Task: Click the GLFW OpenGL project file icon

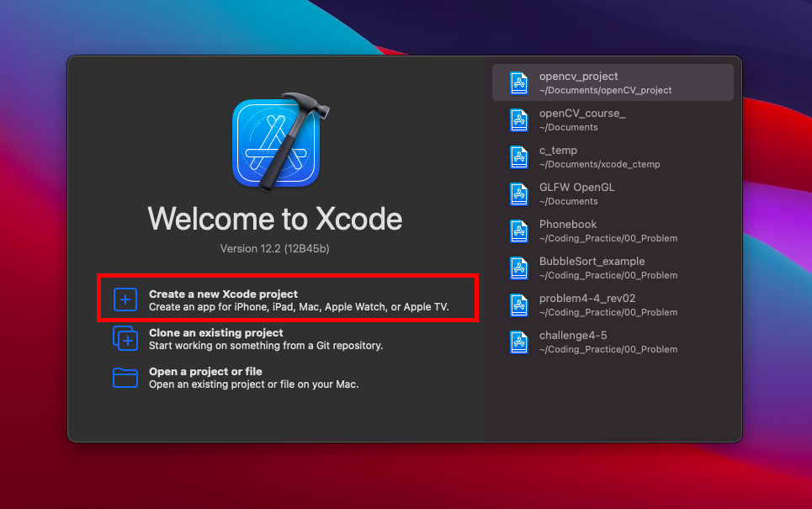Action: pyautogui.click(x=519, y=194)
